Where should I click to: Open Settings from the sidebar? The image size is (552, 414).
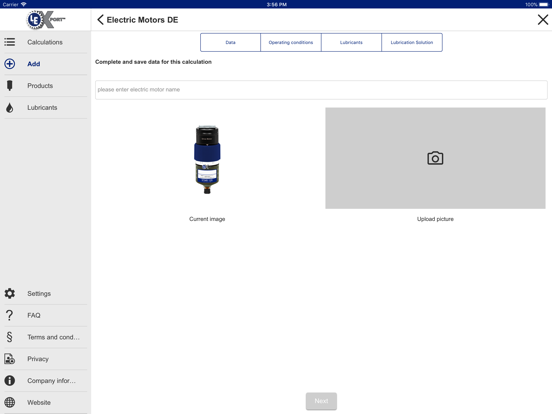coord(45,294)
